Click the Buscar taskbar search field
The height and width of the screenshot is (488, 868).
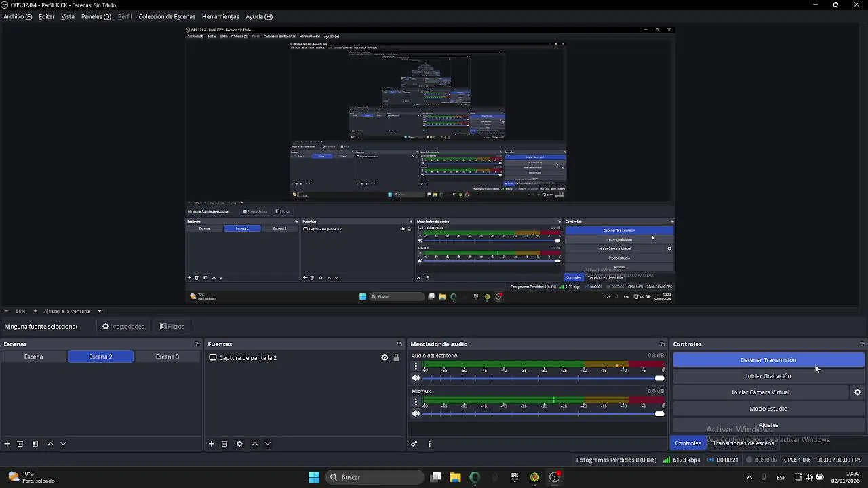click(x=374, y=477)
